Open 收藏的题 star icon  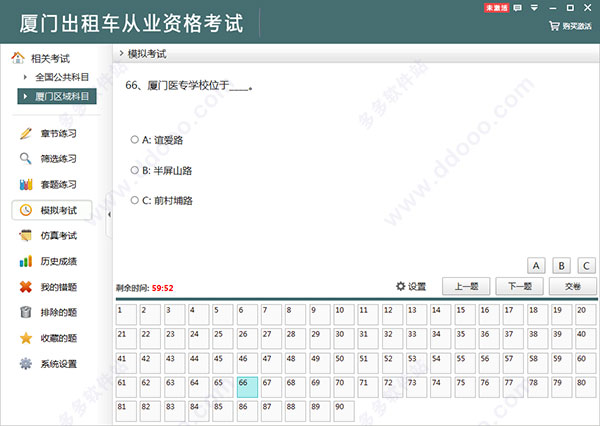(x=26, y=338)
